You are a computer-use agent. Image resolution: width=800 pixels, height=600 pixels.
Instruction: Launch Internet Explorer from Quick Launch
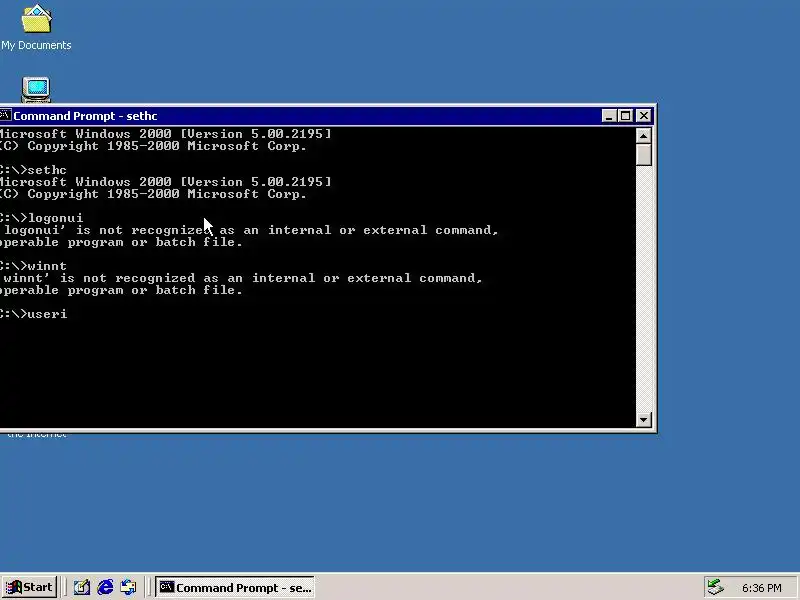(x=105, y=587)
